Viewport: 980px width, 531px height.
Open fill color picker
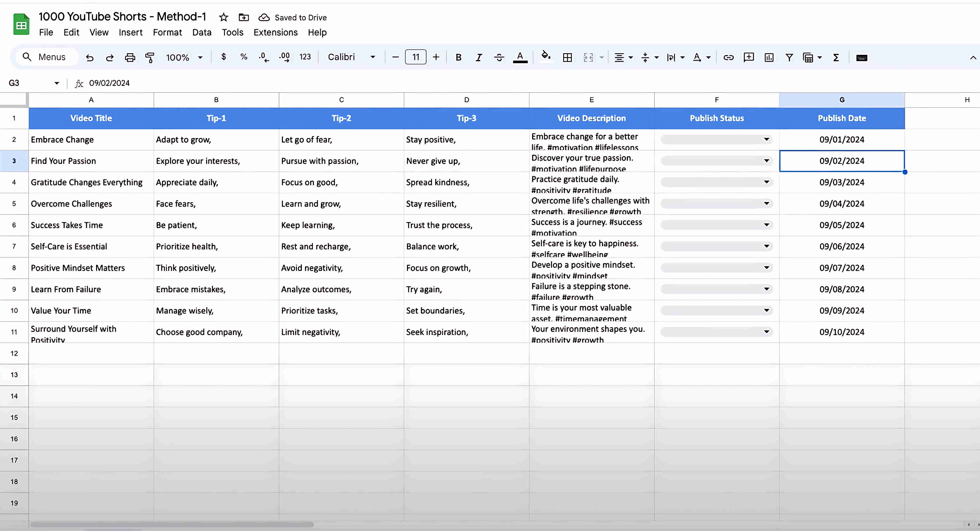(x=546, y=57)
